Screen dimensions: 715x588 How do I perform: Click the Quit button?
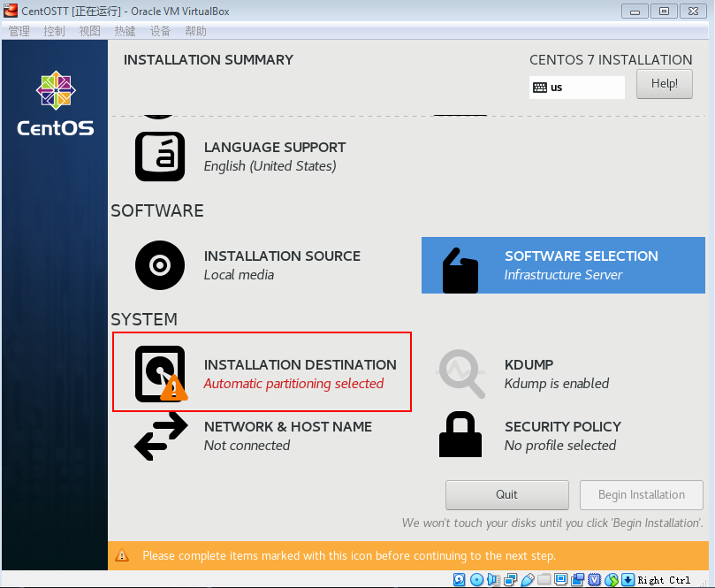click(507, 495)
